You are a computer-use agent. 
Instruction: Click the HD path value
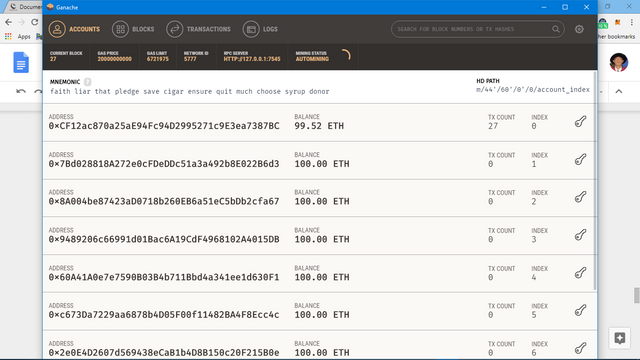click(533, 89)
